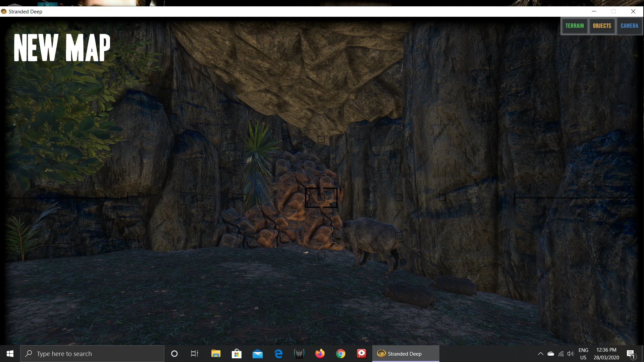Switch to the TERRAIN tab
Viewport: 644px width, 362px height.
pyautogui.click(x=575, y=26)
